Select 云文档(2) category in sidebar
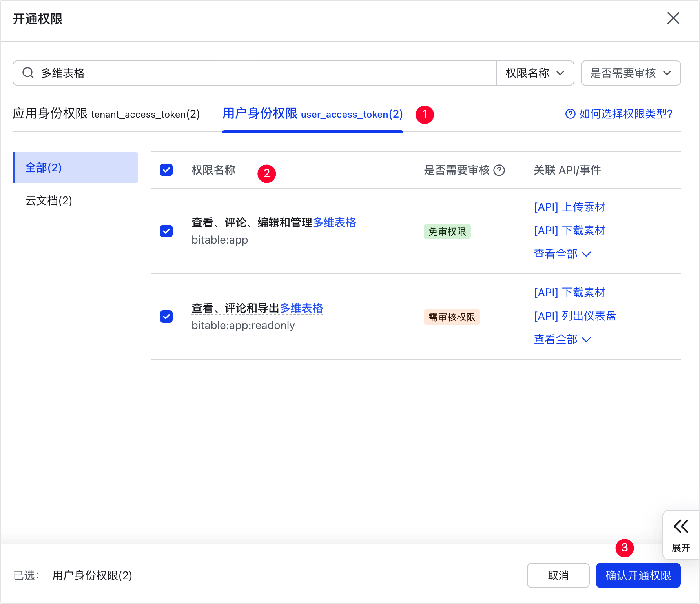This screenshot has width=700, height=604. [x=49, y=201]
